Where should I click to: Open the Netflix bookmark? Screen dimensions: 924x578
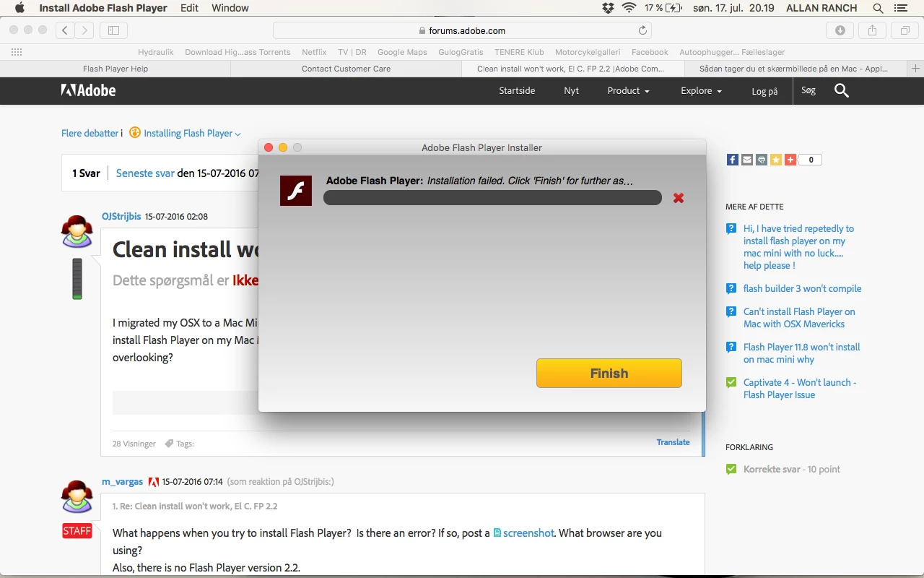pyautogui.click(x=314, y=52)
